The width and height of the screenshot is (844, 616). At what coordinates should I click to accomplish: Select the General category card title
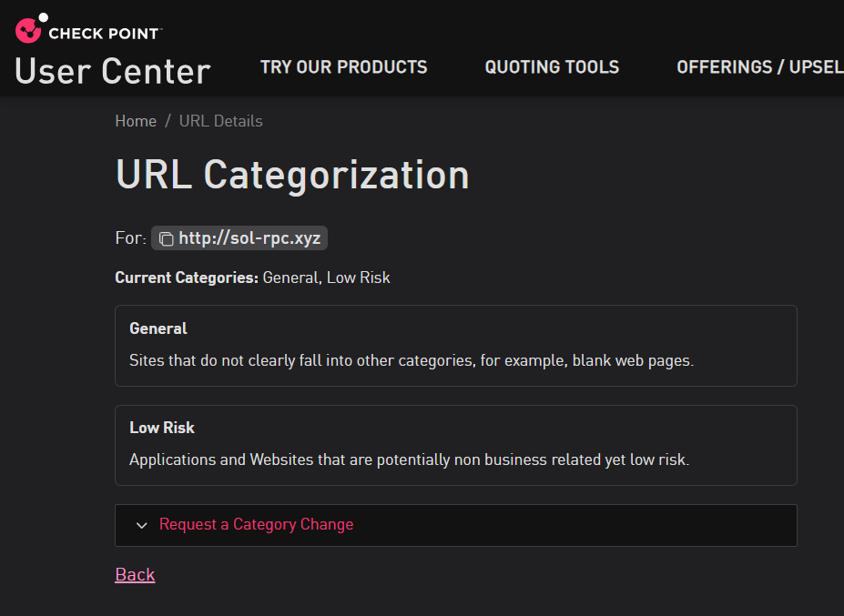click(x=158, y=328)
